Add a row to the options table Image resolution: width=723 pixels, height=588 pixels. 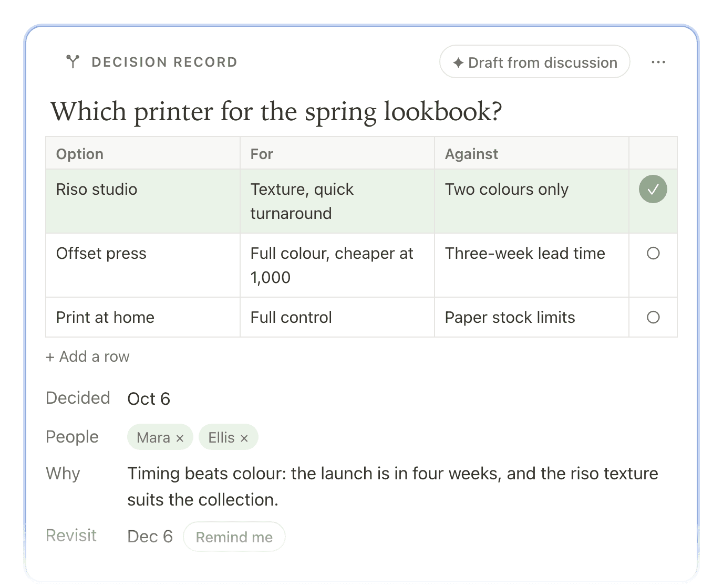tap(87, 357)
